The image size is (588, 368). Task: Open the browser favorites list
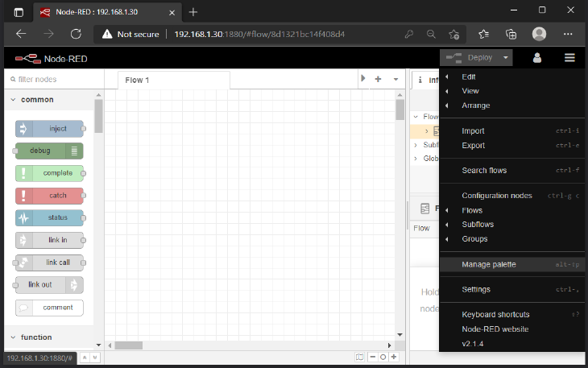pyautogui.click(x=484, y=34)
